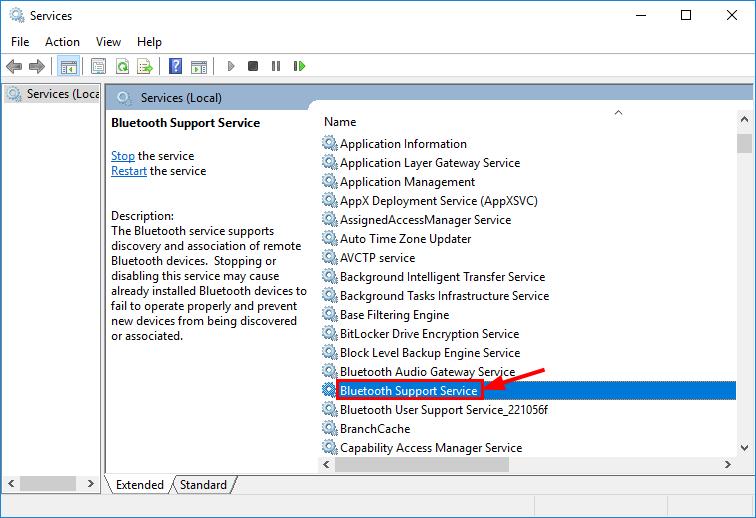756x518 pixels.
Task: Select gear icon of AssignedAccessManager Service
Action: pos(330,219)
